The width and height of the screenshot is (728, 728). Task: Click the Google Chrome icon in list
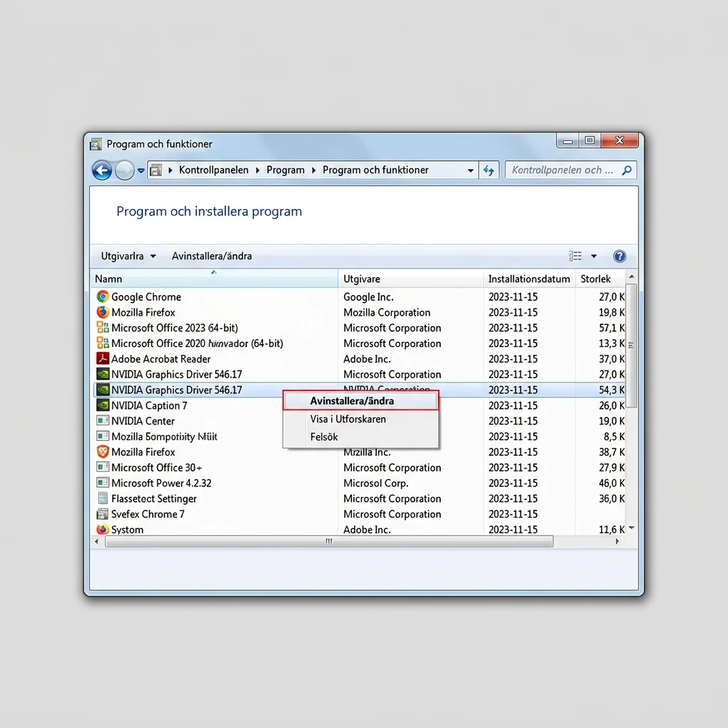click(x=102, y=296)
